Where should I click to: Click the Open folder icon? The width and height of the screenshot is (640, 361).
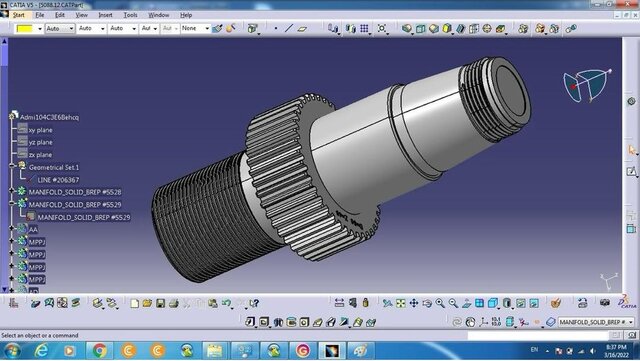(147, 303)
